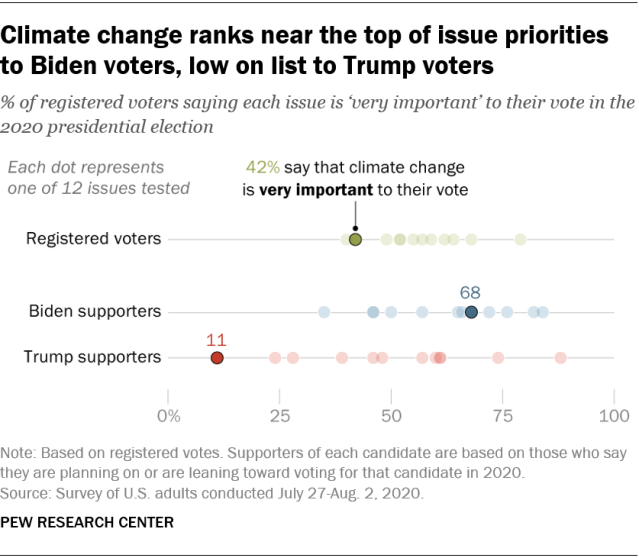Screen dimensions: 639x558
Task: Select the rightmost Trump supporters dot
Action: (x=561, y=357)
